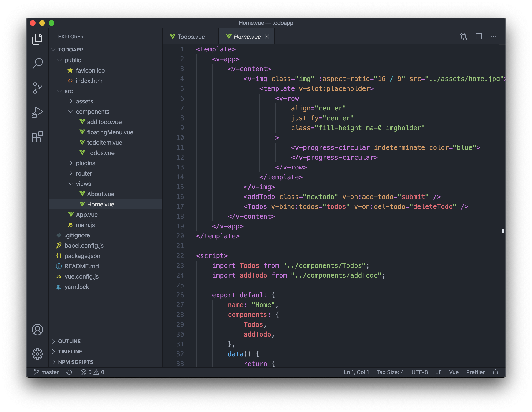Collapse the TODOAPP root folder
Viewport: 532px width, 412px height.
tap(105, 50)
